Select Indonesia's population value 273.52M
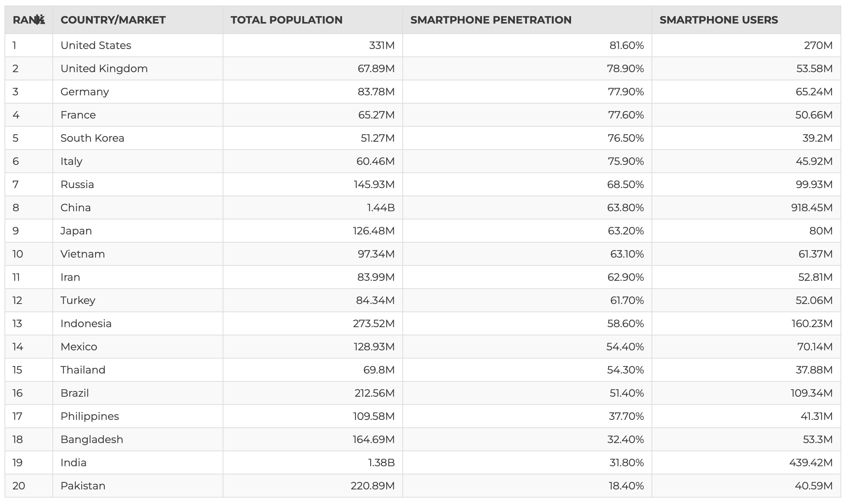 click(x=373, y=324)
